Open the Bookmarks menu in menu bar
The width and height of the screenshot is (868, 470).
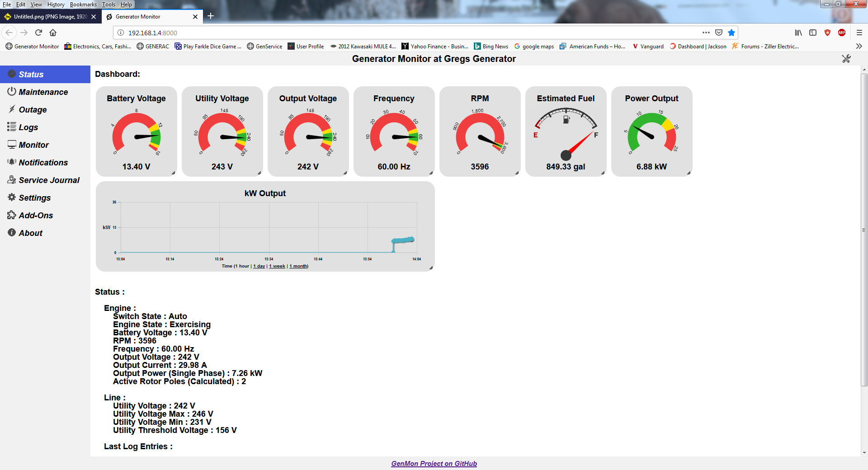83,5
